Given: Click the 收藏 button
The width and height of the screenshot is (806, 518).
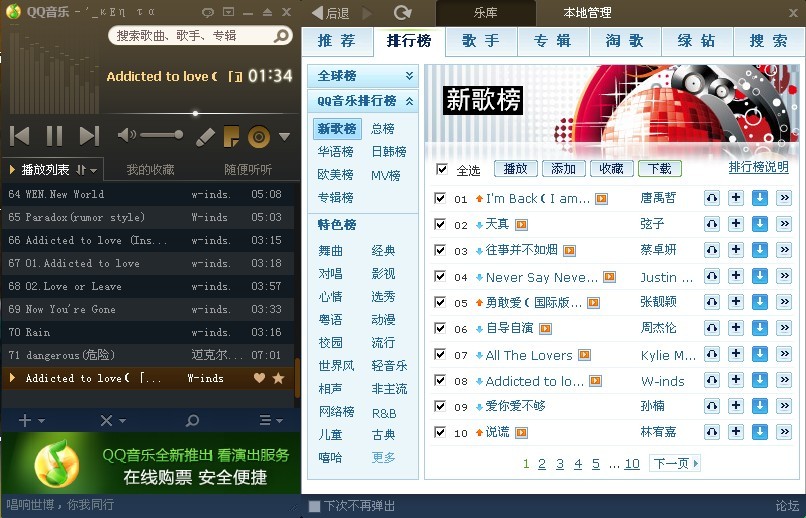Looking at the screenshot, I should [x=611, y=169].
